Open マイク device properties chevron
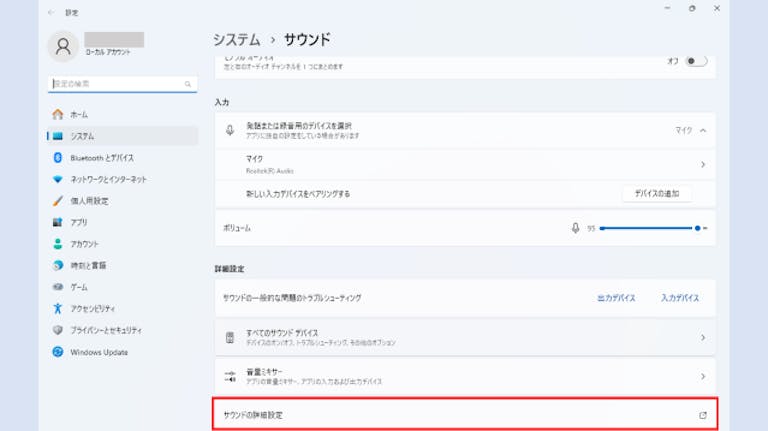The height and width of the screenshot is (431, 768). pyautogui.click(x=703, y=165)
